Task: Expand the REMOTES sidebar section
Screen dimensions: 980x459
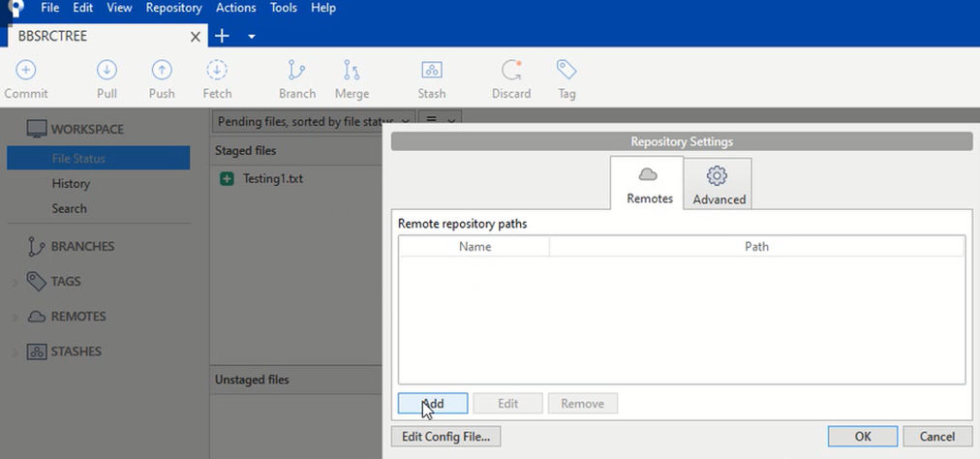Action: (15, 317)
